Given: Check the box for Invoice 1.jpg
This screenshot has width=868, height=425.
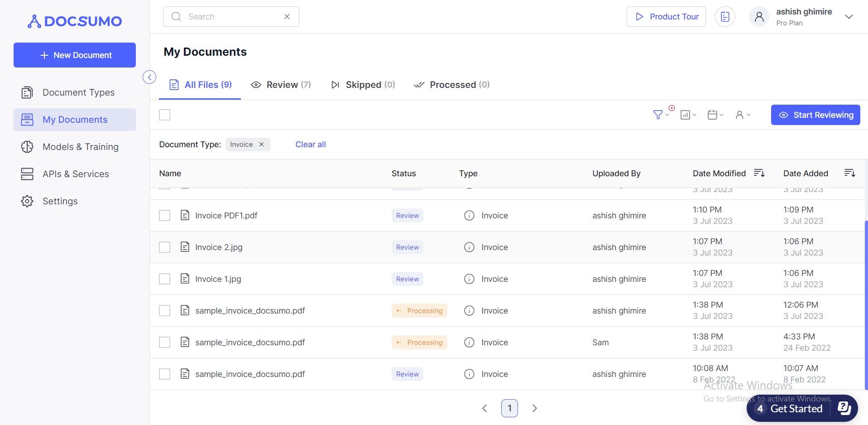Looking at the screenshot, I should pos(165,279).
